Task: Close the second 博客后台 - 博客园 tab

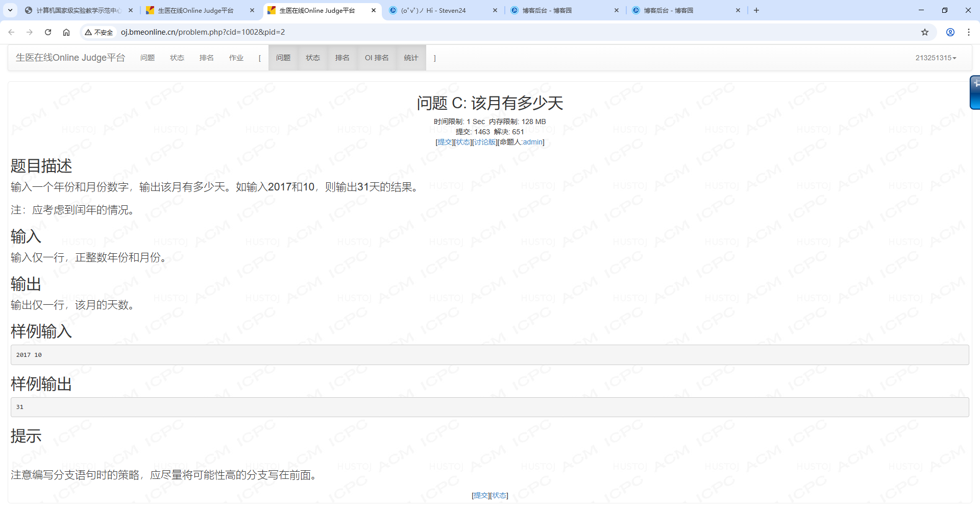Action: tap(738, 10)
